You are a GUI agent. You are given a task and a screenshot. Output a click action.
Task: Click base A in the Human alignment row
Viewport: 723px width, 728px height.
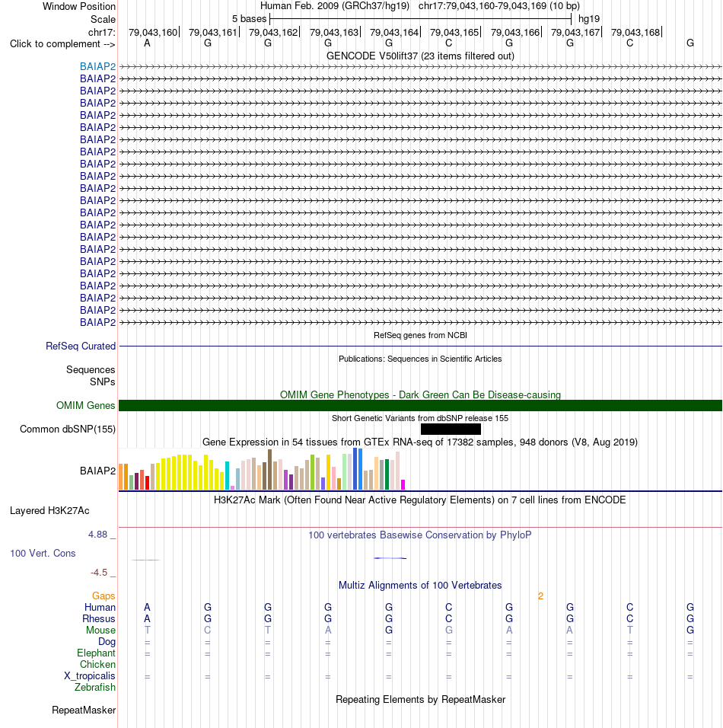point(147,607)
